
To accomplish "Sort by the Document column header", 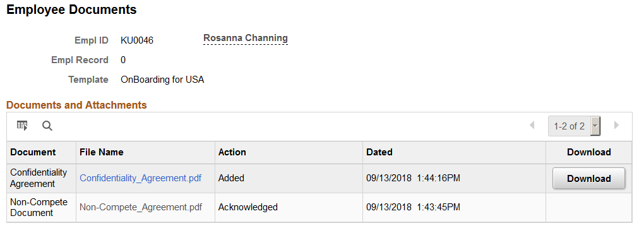I will pyautogui.click(x=33, y=152).
